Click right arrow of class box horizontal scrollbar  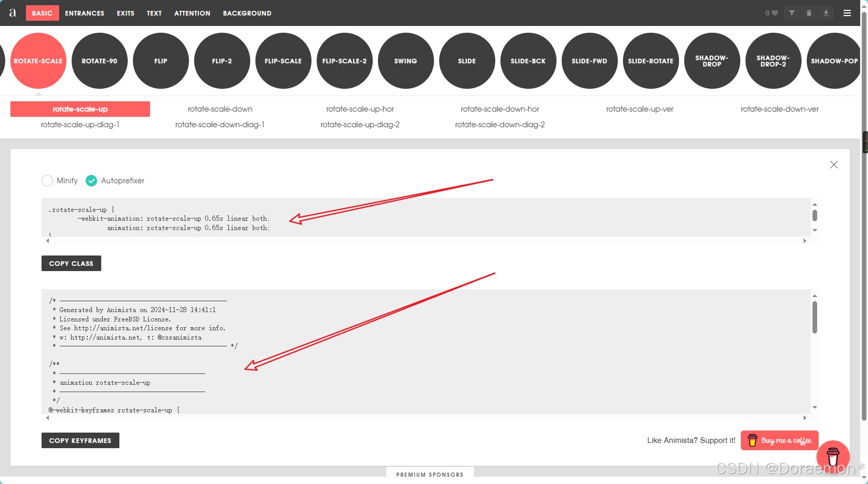805,241
